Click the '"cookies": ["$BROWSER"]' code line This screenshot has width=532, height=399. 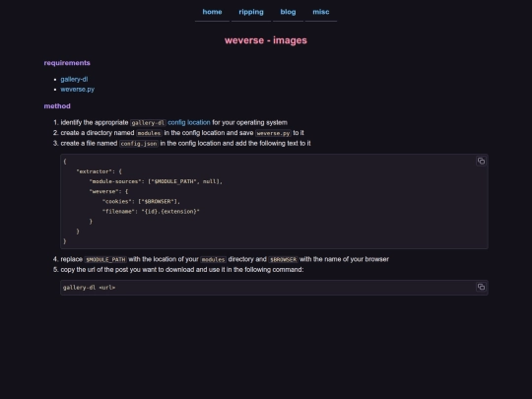pyautogui.click(x=141, y=202)
